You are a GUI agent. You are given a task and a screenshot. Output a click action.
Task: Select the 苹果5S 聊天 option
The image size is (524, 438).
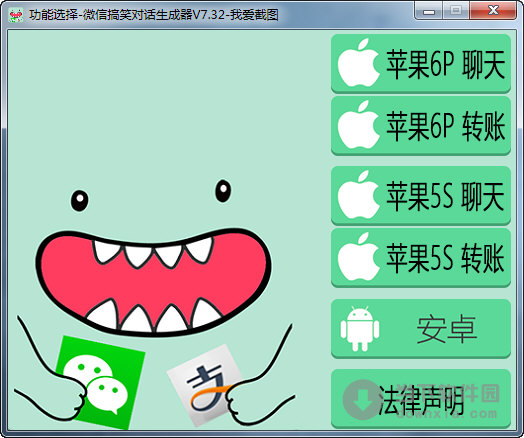point(421,196)
